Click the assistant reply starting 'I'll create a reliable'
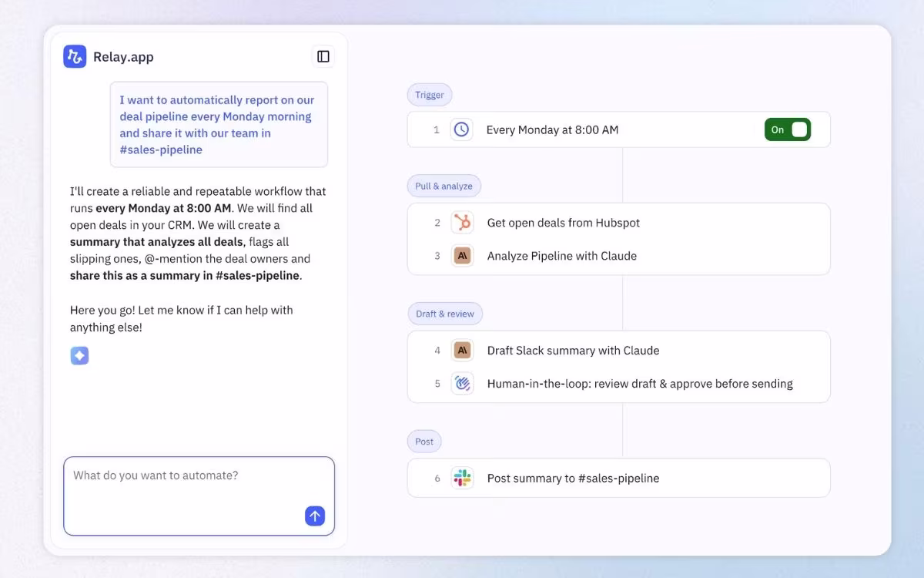924x578 pixels. (x=198, y=234)
